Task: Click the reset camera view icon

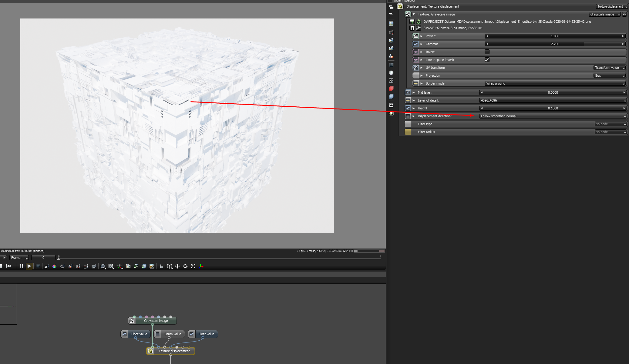Action: click(x=185, y=266)
